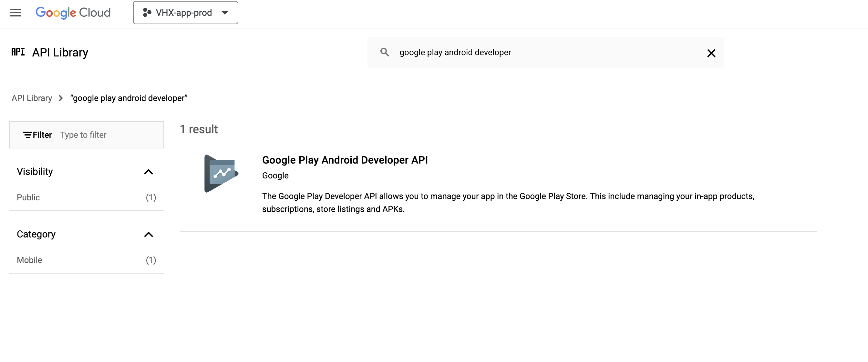The image size is (868, 362).
Task: Click the Google Play Developer API logo
Action: pyautogui.click(x=221, y=174)
